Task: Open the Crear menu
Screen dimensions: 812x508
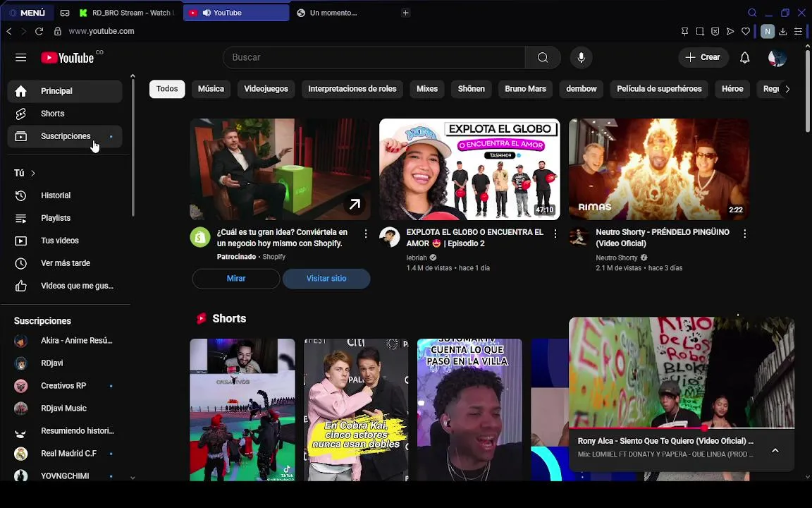Action: pos(703,58)
